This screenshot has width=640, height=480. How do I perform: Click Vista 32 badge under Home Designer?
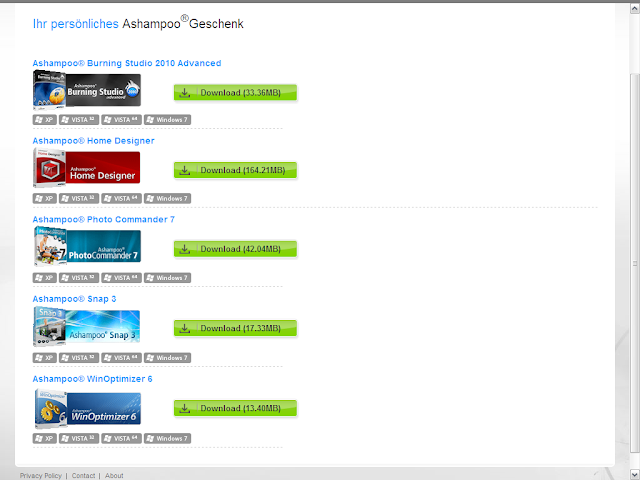[79, 198]
